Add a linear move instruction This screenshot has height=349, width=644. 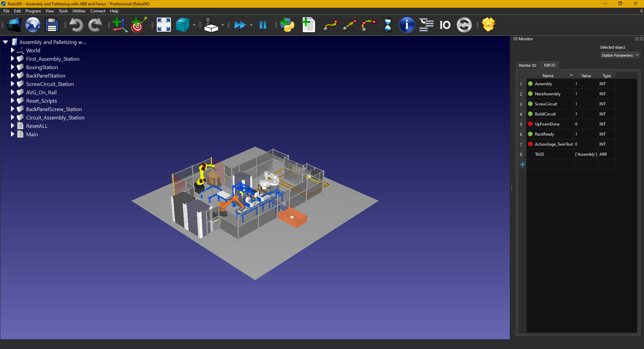pyautogui.click(x=350, y=25)
